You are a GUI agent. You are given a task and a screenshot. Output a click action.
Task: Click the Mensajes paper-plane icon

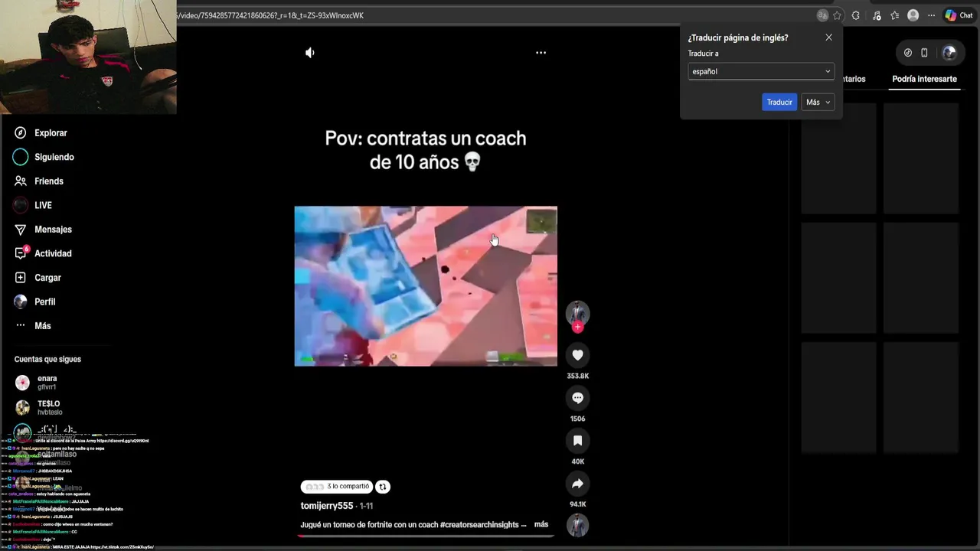point(21,230)
